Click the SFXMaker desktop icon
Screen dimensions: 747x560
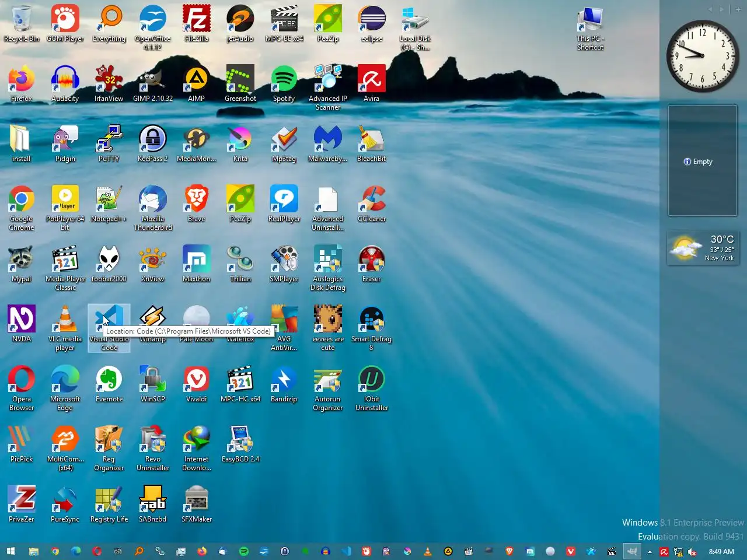[x=197, y=505]
